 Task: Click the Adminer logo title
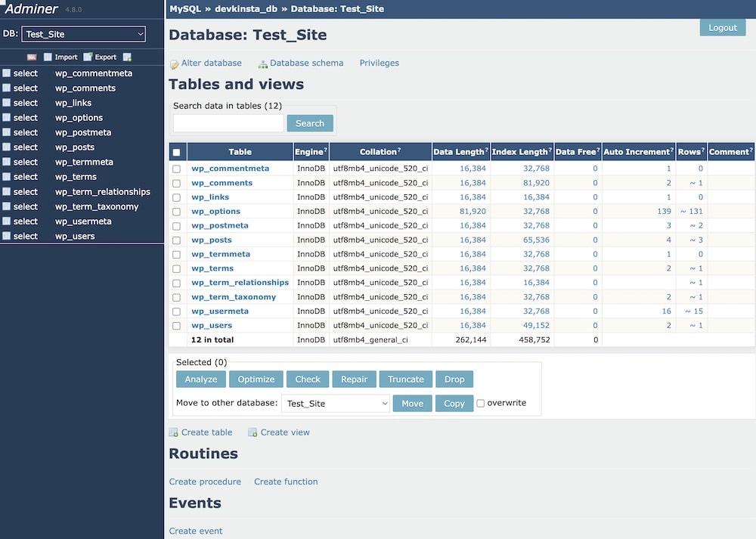31,8
